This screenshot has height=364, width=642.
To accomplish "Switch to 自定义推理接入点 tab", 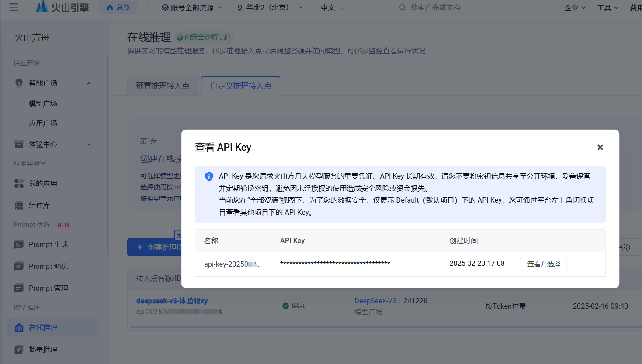I will coord(241,86).
